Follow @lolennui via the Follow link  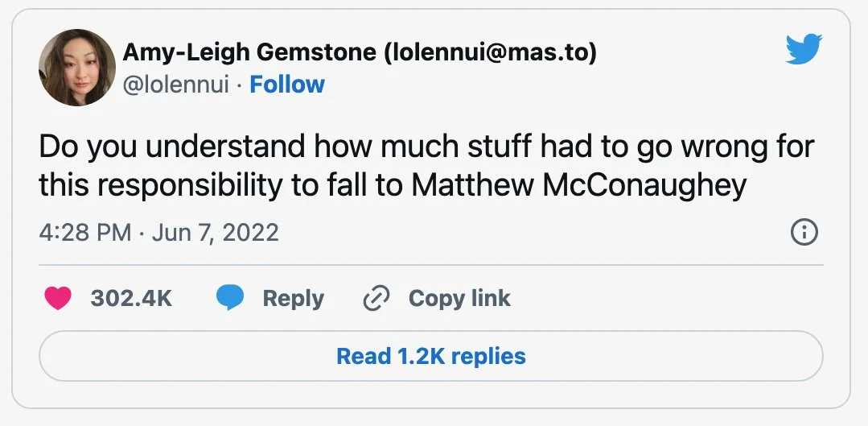[x=287, y=85]
